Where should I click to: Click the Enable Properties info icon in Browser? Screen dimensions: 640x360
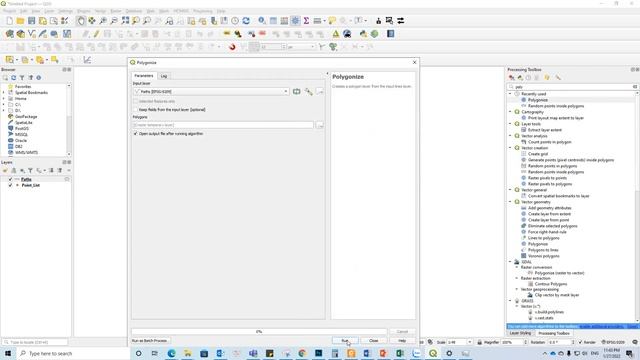(39, 78)
